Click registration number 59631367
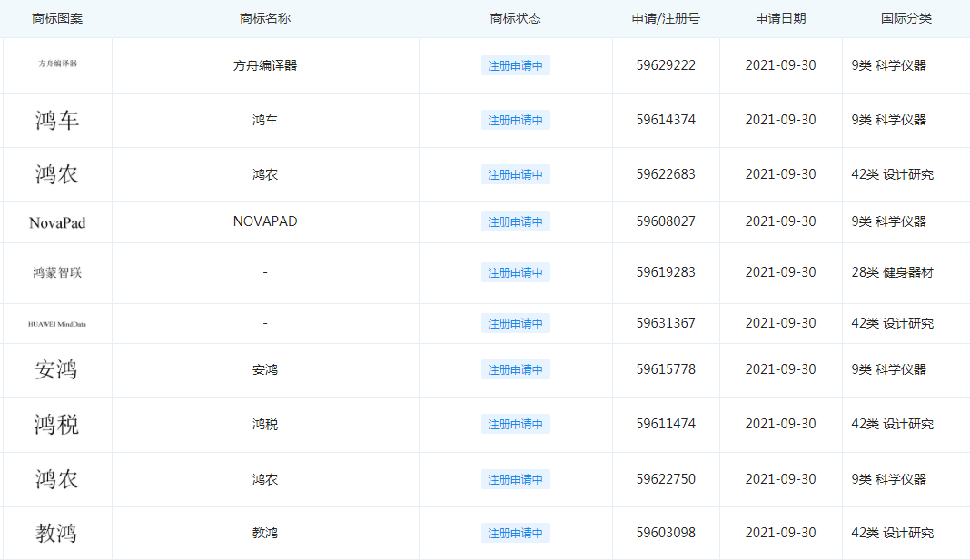The height and width of the screenshot is (560, 970). pyautogui.click(x=666, y=323)
